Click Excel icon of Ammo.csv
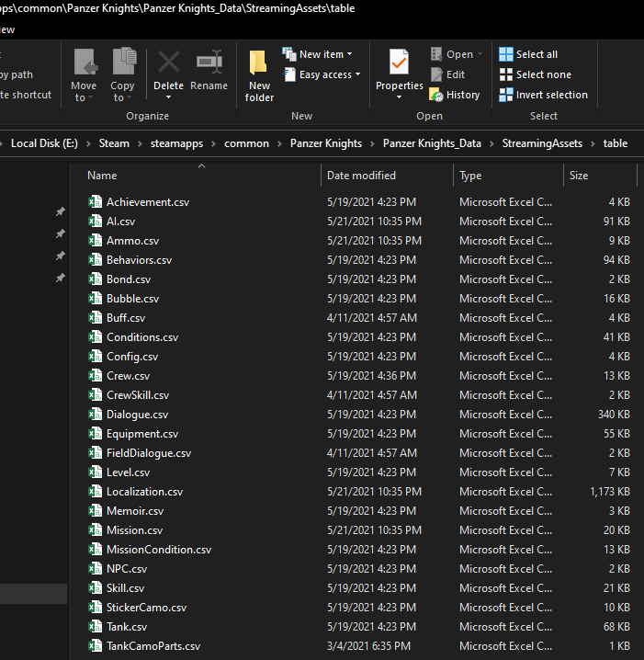 pos(95,240)
